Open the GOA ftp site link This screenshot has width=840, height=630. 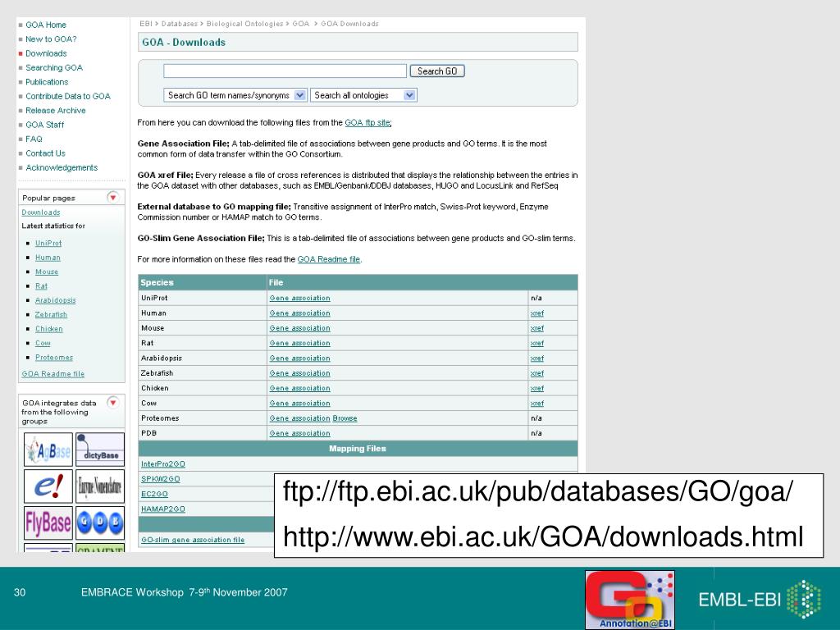point(367,123)
